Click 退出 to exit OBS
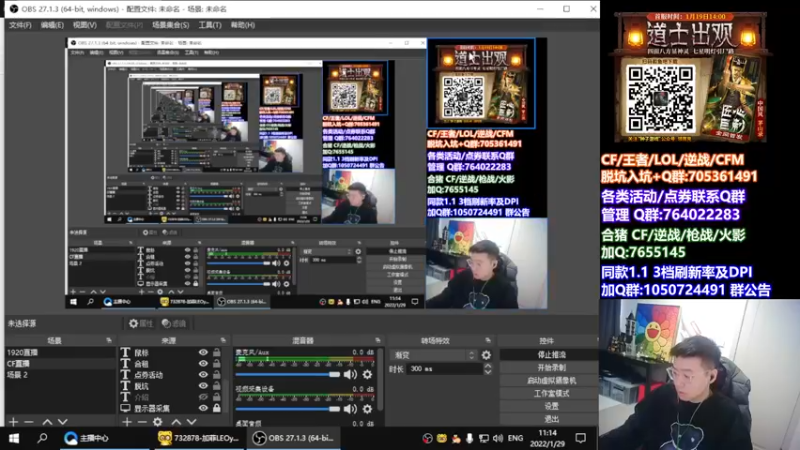This screenshot has width=800, height=450. (x=551, y=419)
